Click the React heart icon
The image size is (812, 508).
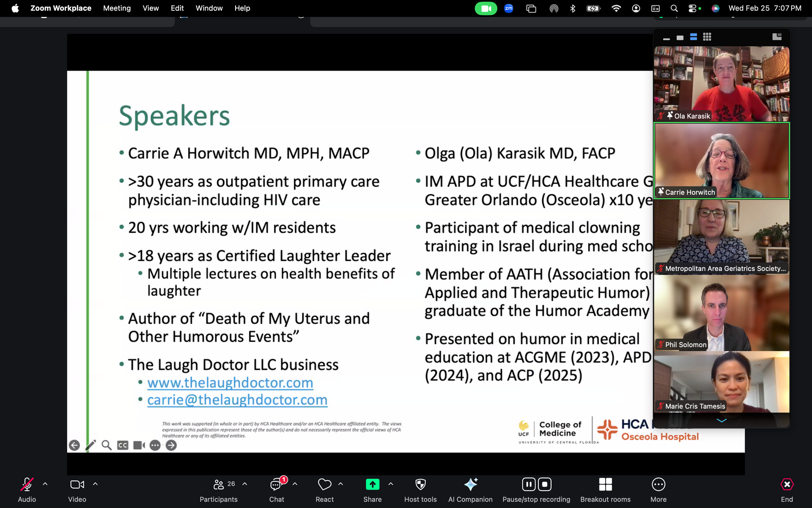click(324, 485)
